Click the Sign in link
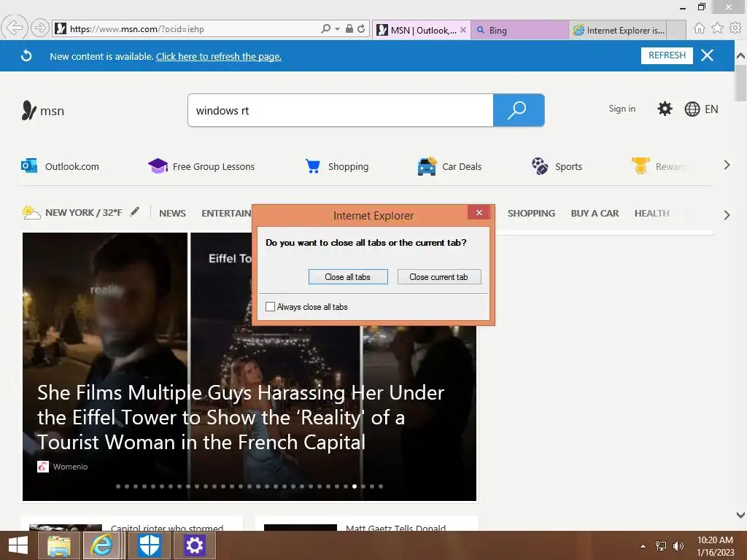Viewport: 747px width, 560px height. point(622,109)
